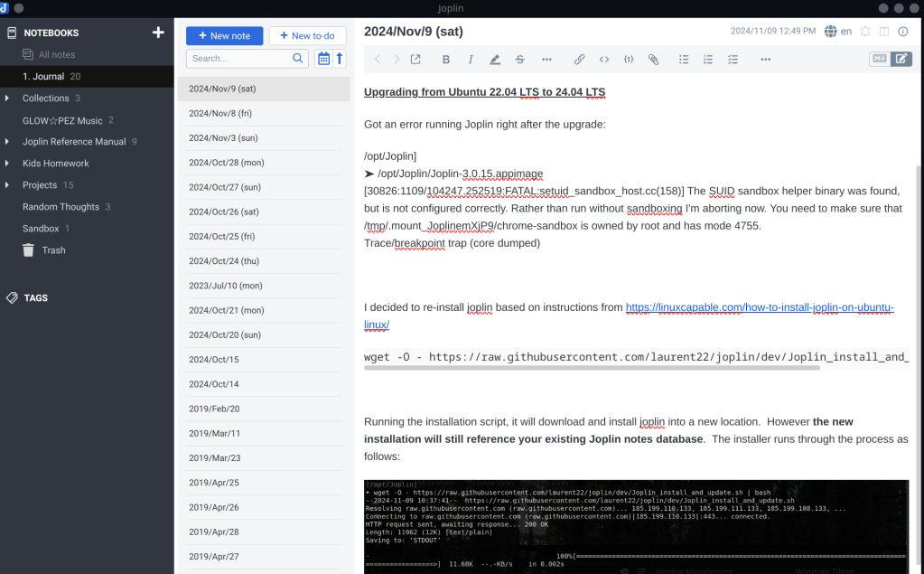924x574 pixels.
Task: Expand the Projects notebook tree
Action: (8, 185)
